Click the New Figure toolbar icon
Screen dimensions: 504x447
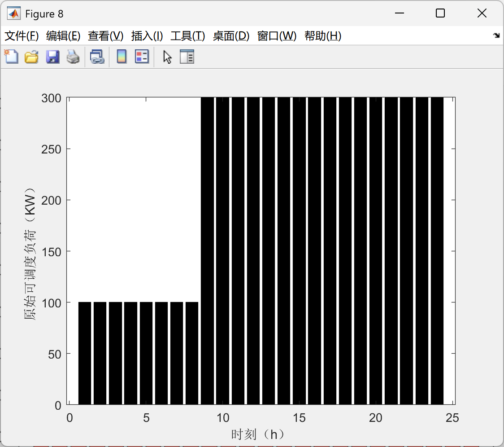[12, 57]
